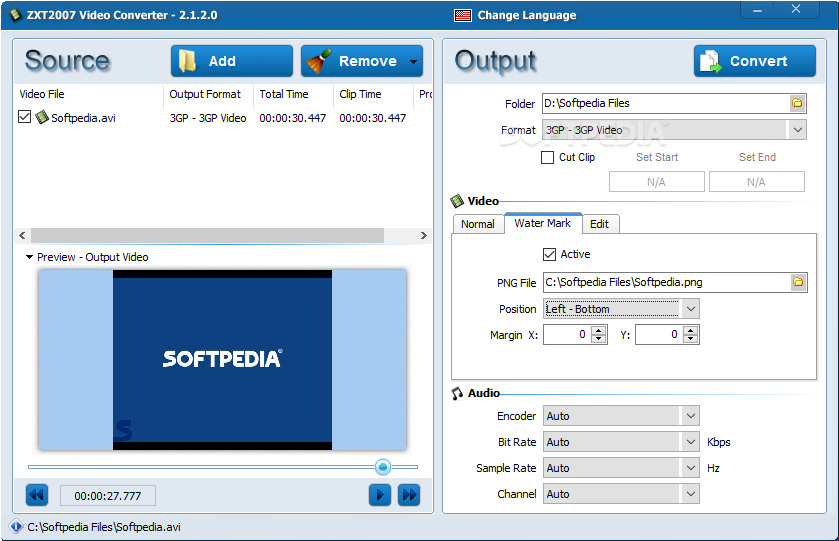Start conversion with the Convert button
The height and width of the screenshot is (541, 839).
point(754,61)
